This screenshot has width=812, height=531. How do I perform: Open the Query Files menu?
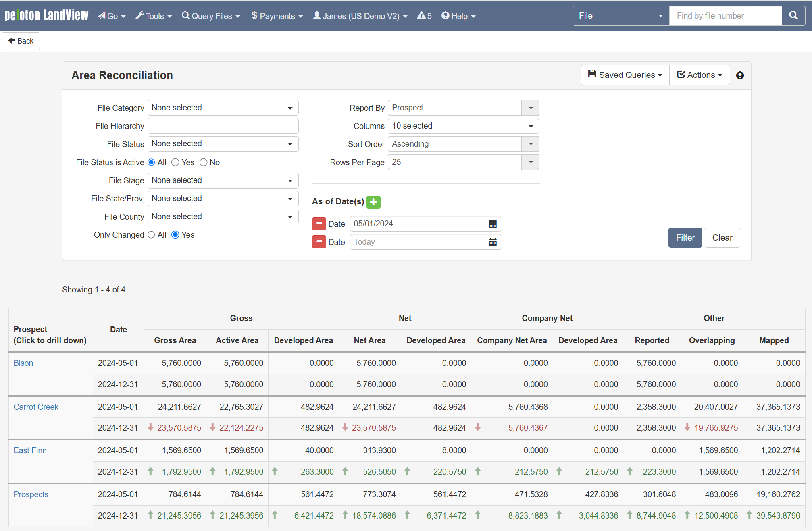pyautogui.click(x=211, y=16)
